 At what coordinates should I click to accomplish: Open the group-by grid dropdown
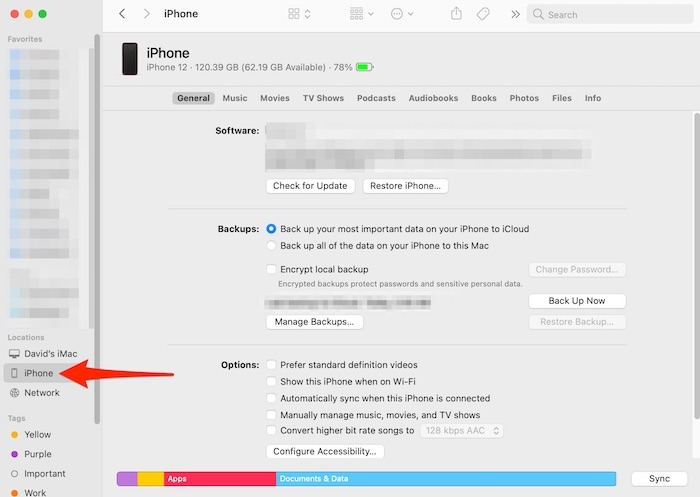pyautogui.click(x=362, y=14)
